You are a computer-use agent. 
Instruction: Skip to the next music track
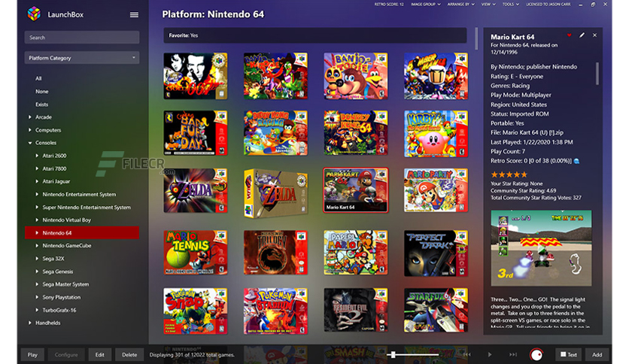click(x=512, y=354)
